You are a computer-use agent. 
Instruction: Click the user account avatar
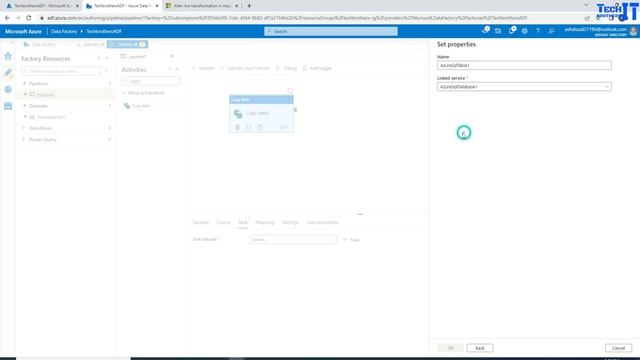(x=633, y=31)
